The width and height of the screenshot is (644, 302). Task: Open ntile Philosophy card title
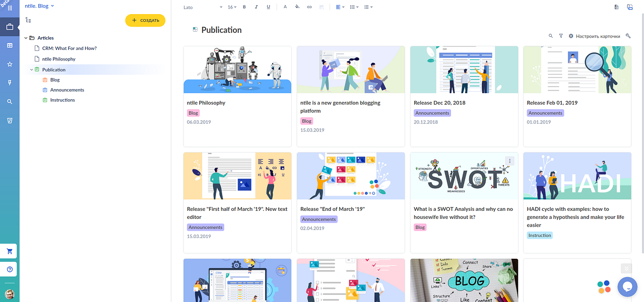tap(206, 103)
